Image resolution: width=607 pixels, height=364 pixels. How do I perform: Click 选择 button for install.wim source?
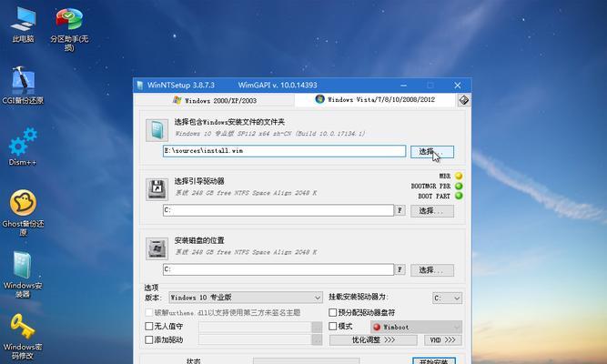point(432,152)
